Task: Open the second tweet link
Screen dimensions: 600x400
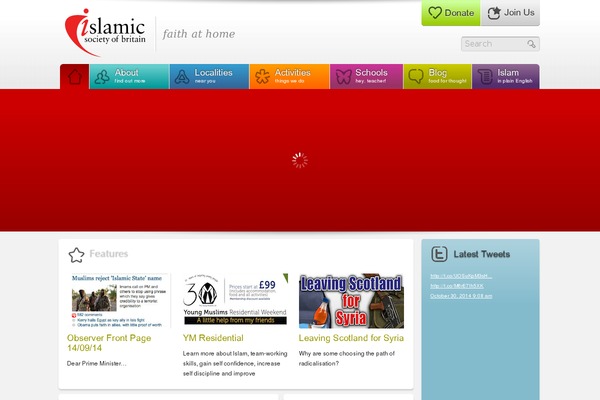Action: [457, 286]
